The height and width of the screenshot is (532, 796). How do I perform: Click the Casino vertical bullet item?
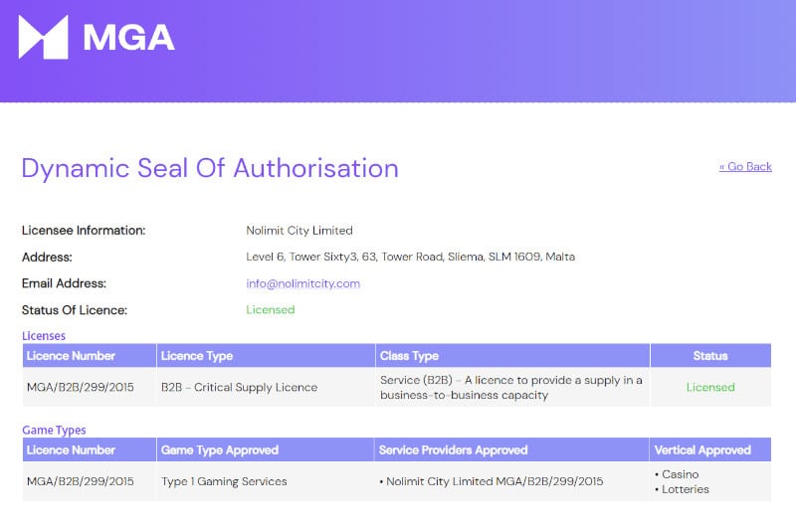681,474
